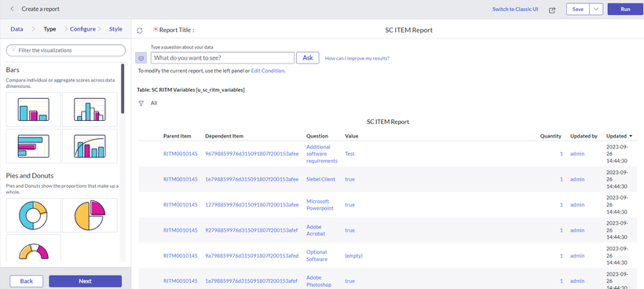The width and height of the screenshot is (644, 289).
Task: Select the Pareto chart visualization
Action: coord(90,146)
